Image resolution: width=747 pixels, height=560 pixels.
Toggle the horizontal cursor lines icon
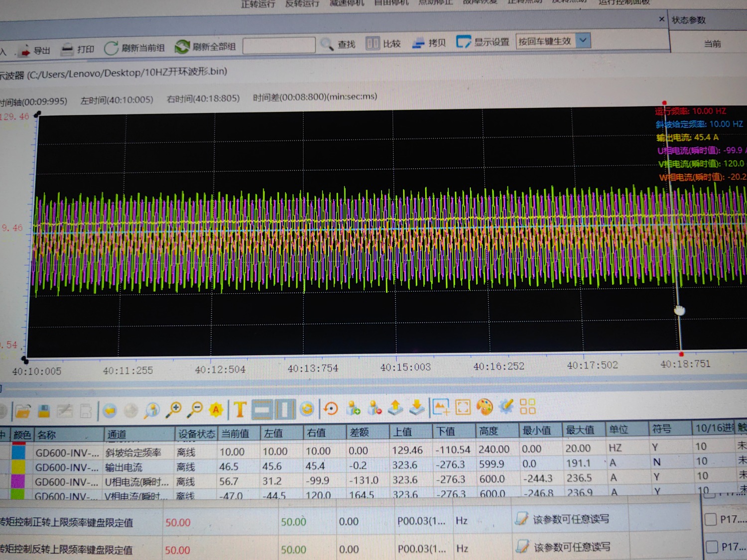[x=262, y=410]
